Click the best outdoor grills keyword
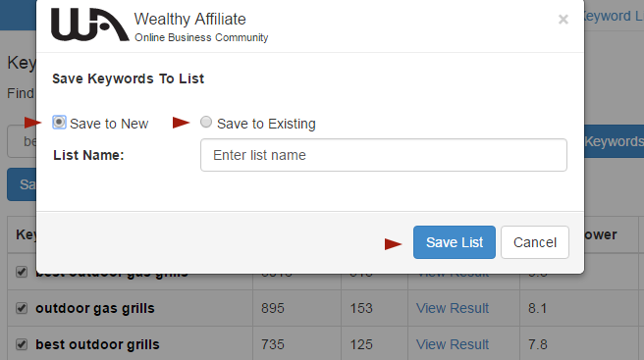 [97, 344]
